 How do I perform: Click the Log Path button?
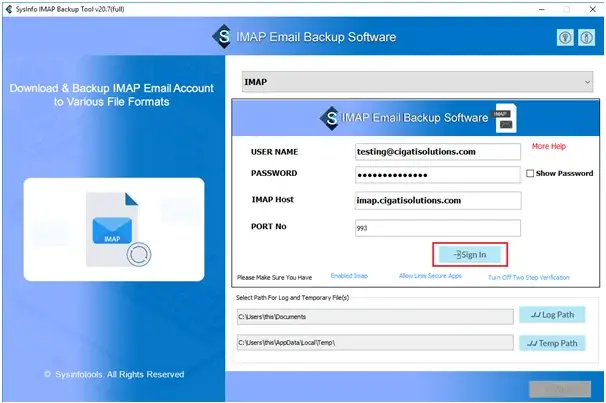tap(552, 315)
